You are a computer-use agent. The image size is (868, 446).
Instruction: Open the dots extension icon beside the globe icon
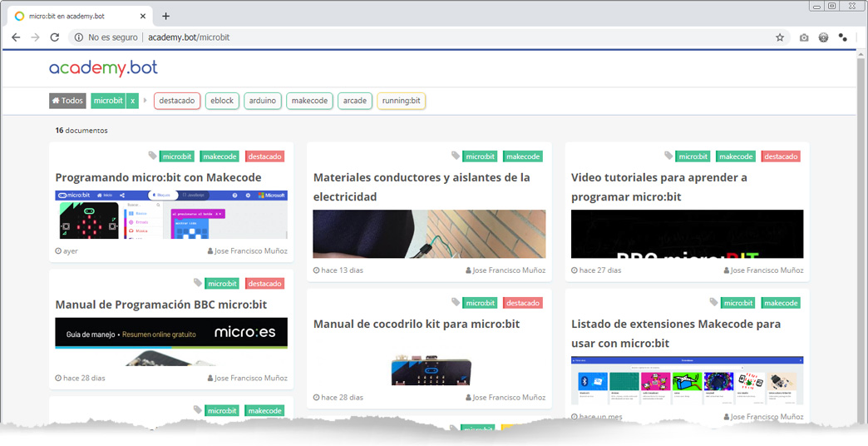click(x=842, y=37)
